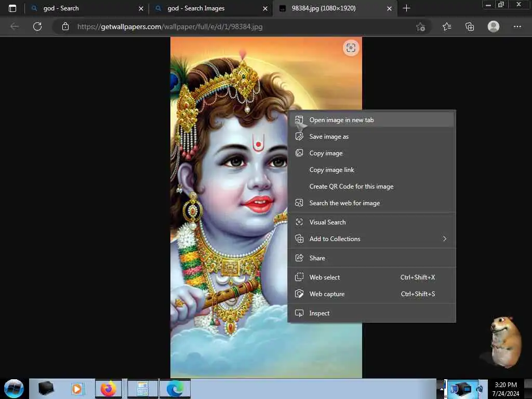The height and width of the screenshot is (399, 532).
Task: Open the tab actions menu icon
Action: (x=12, y=8)
